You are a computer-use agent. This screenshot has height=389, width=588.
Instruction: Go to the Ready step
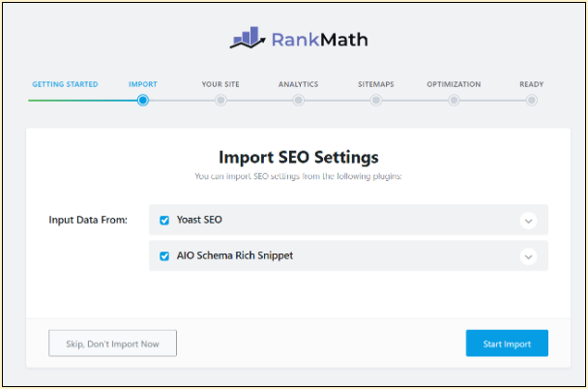pyautogui.click(x=531, y=84)
